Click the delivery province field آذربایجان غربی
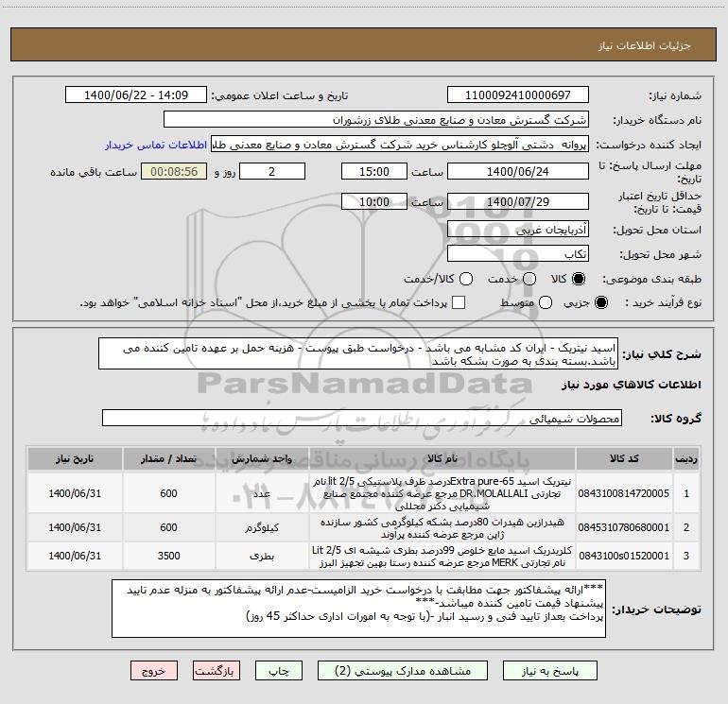This screenshot has width=728, height=704. (x=518, y=230)
